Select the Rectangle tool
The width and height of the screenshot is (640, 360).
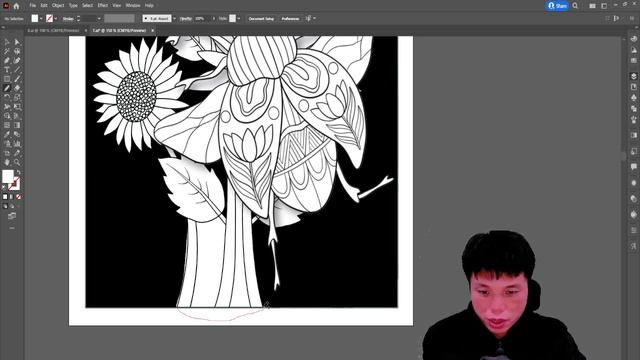(7, 79)
